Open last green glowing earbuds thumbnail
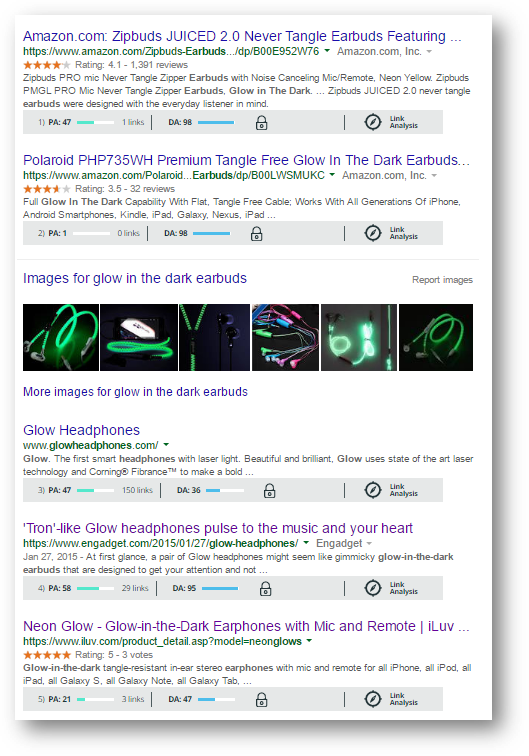 click(436, 338)
